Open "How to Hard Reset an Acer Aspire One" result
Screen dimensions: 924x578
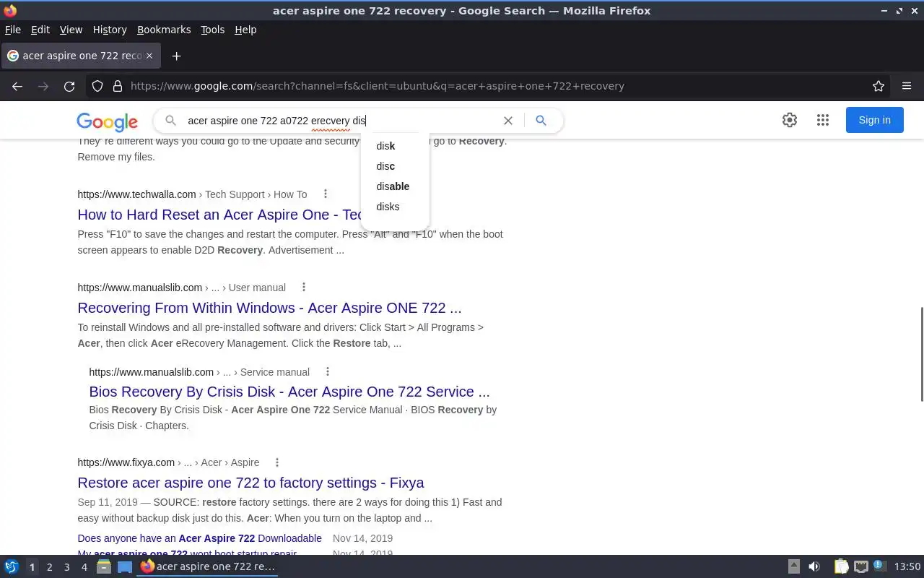[x=219, y=215]
